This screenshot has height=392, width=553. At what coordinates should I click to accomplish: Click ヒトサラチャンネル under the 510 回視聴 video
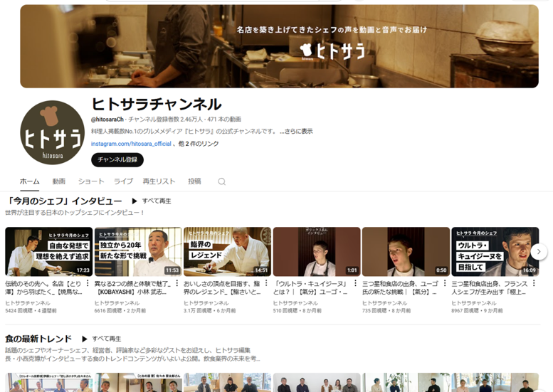click(295, 303)
